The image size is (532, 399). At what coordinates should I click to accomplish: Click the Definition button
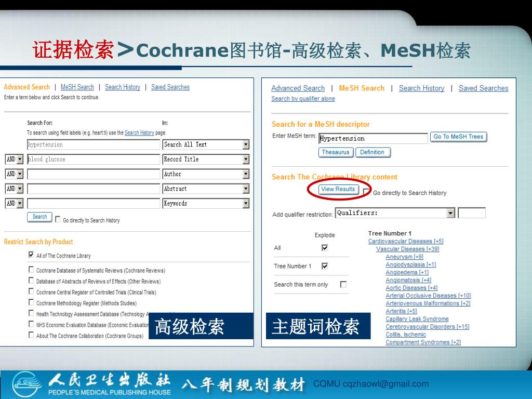click(x=373, y=152)
